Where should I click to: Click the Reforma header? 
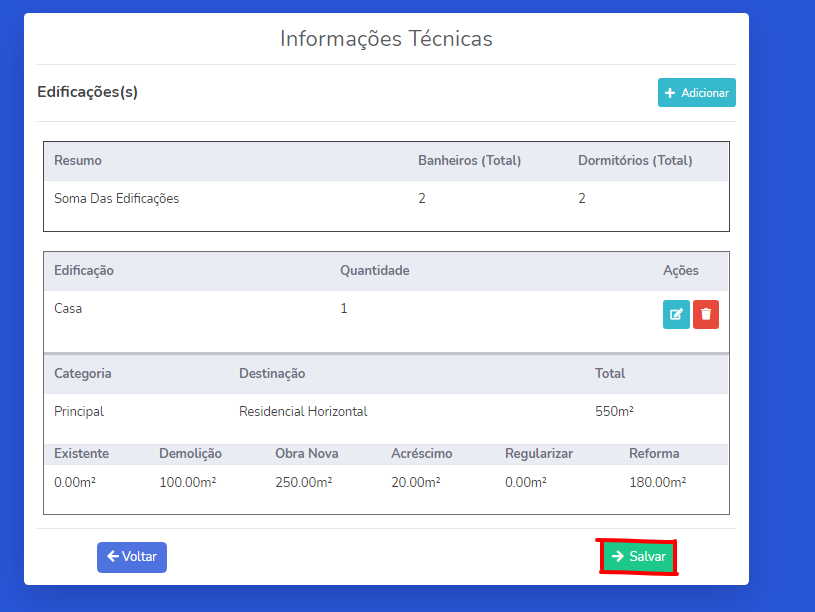tap(654, 454)
